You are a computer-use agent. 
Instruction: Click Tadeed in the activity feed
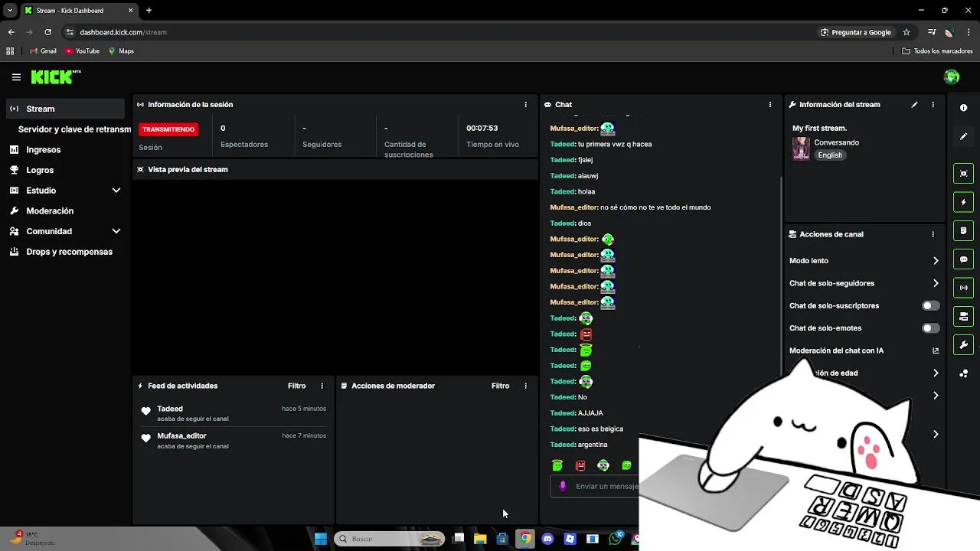pos(170,409)
